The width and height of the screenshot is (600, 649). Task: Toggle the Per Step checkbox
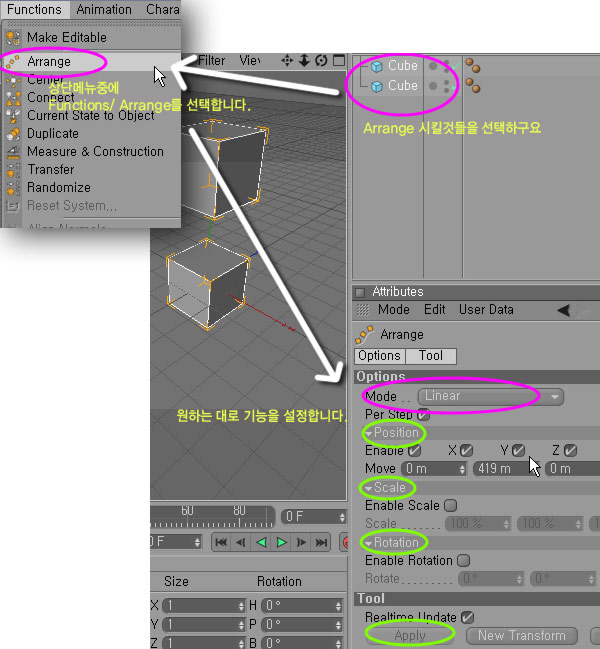tap(424, 414)
